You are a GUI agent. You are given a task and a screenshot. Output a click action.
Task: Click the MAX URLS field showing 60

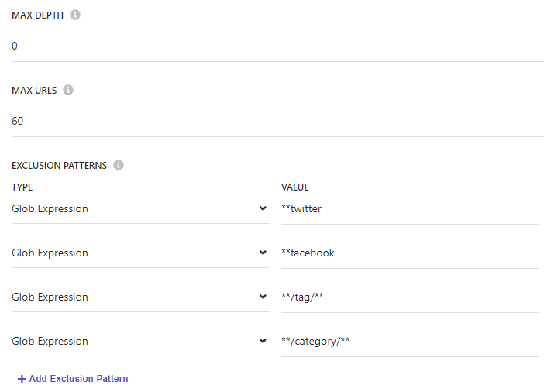(x=277, y=121)
